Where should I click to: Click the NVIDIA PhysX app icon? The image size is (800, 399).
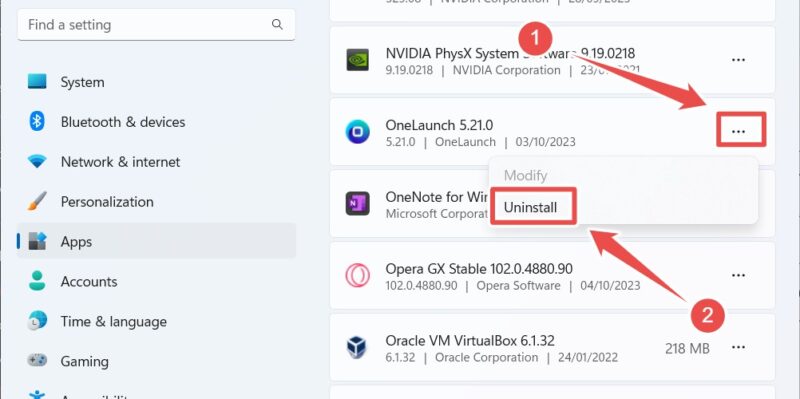coord(357,60)
